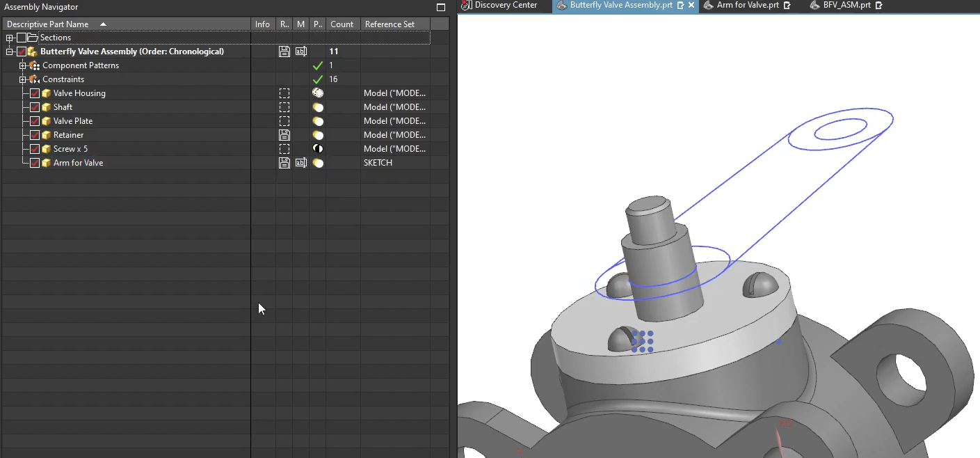Uncheck Butterfly Valve Assembly visibility checkbox
Viewport: 980px width, 458px height.
point(22,52)
